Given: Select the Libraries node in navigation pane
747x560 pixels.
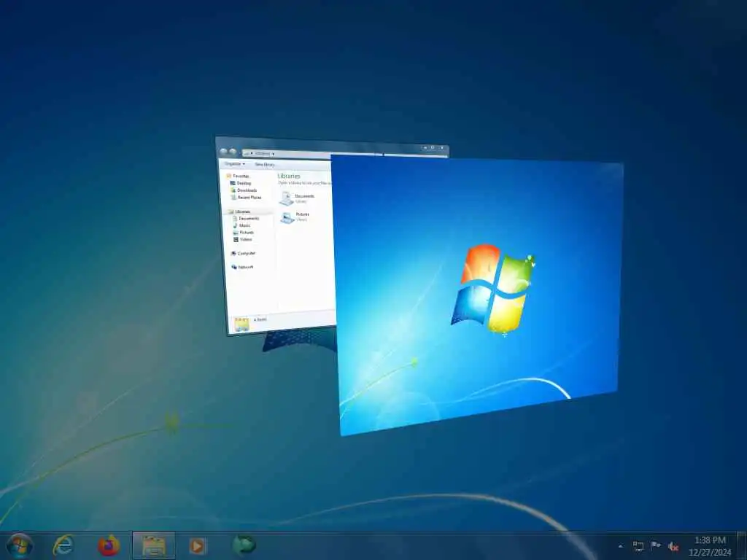Looking at the screenshot, I should (239, 211).
